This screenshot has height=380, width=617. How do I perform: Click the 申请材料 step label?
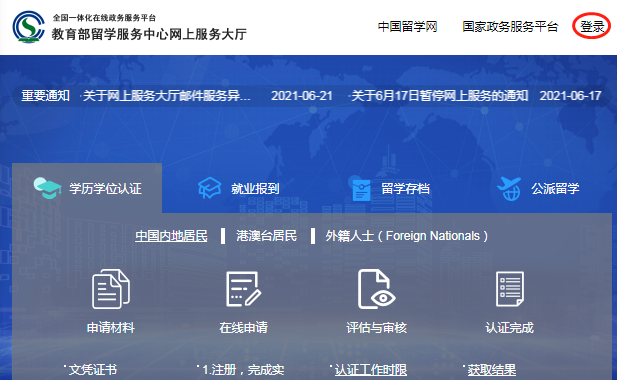pyautogui.click(x=111, y=327)
